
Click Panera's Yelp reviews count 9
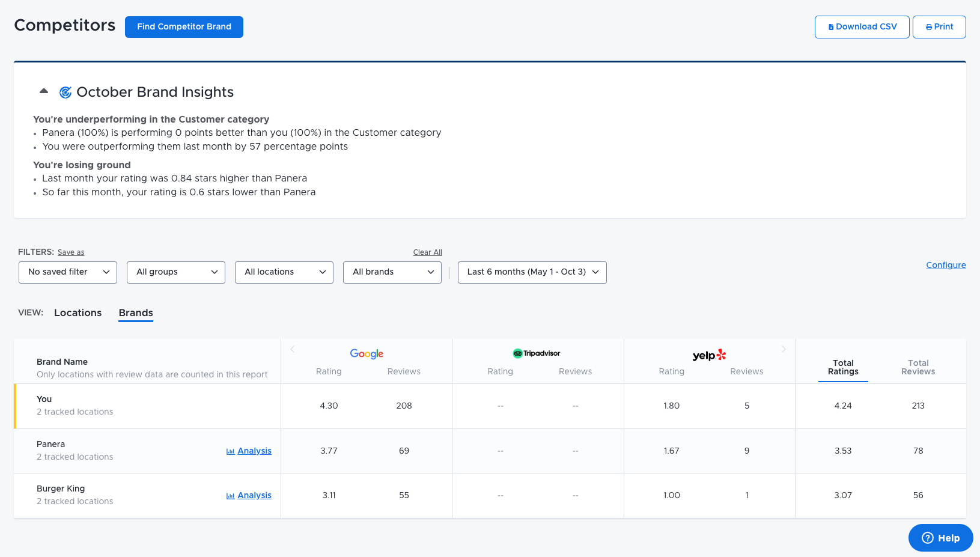click(747, 451)
